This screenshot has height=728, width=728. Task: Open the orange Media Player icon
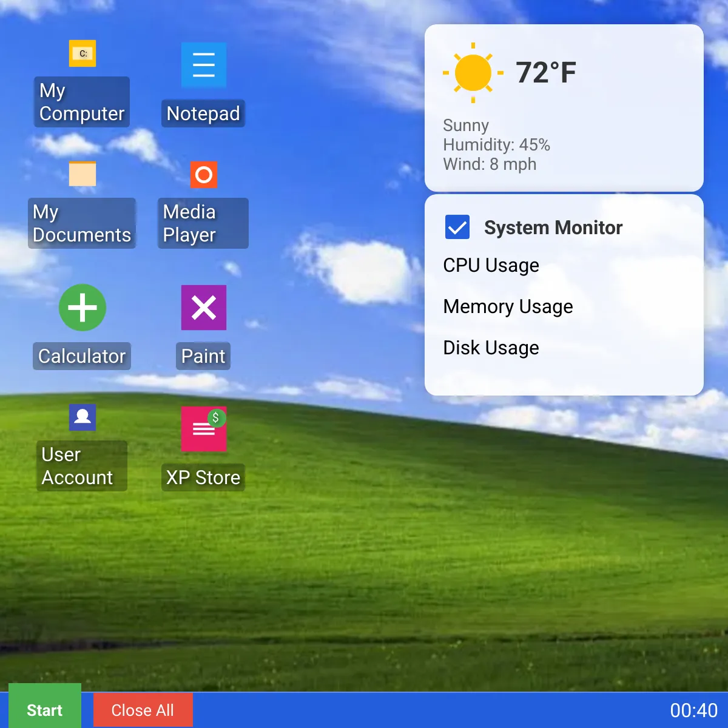coord(204,175)
